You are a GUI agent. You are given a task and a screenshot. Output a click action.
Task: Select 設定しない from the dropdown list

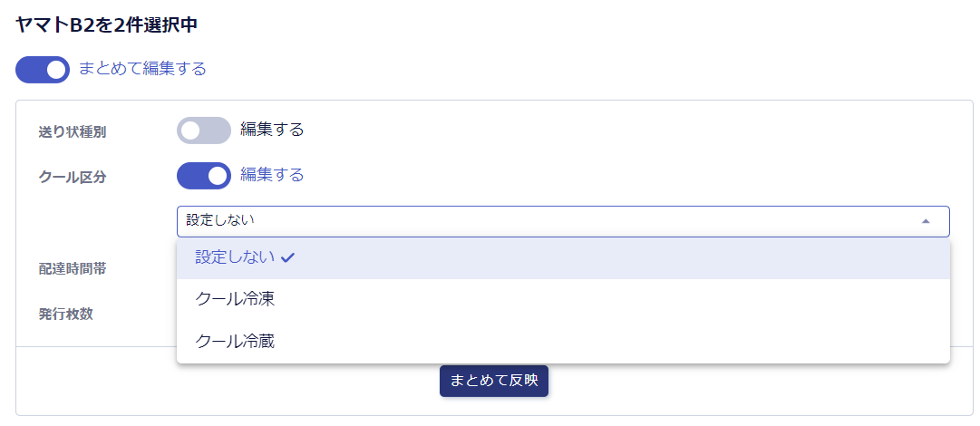pos(236,257)
